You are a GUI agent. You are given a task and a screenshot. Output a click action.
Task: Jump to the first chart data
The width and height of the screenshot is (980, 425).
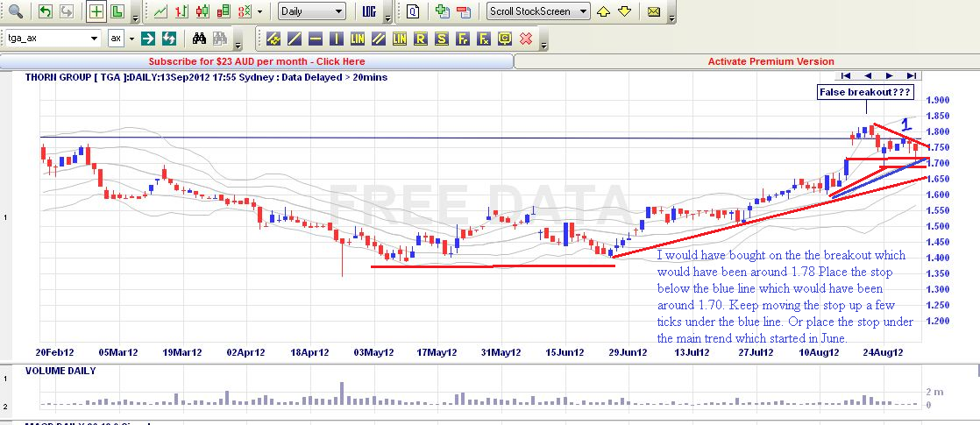[x=846, y=75]
